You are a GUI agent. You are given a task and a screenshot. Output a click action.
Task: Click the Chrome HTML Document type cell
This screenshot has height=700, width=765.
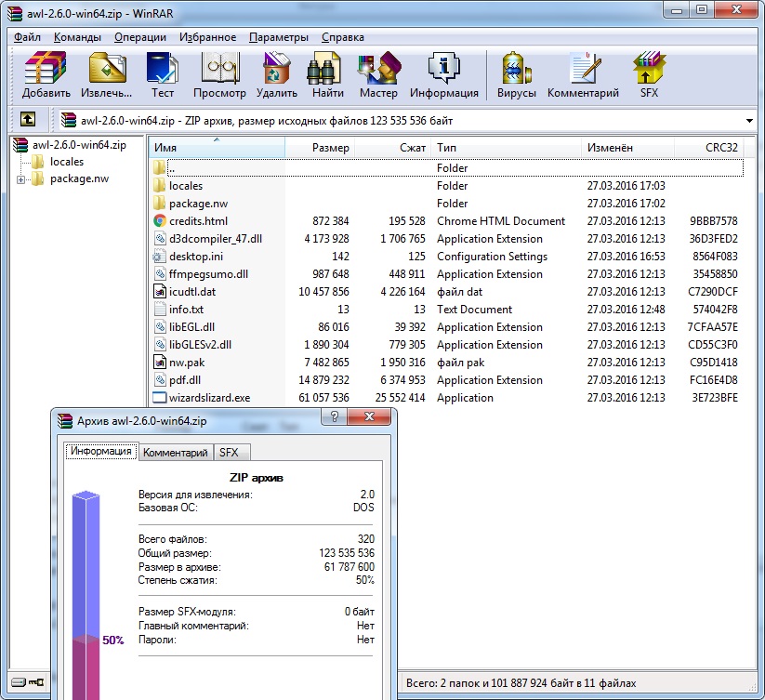[501, 221]
